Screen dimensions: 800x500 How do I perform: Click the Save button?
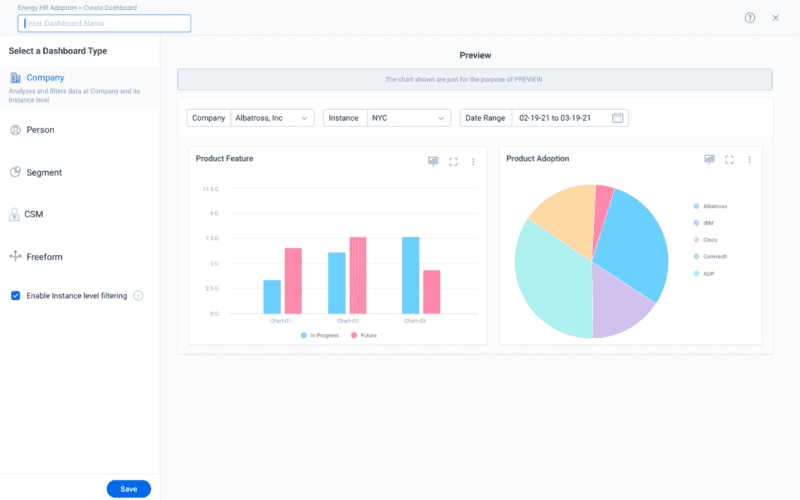tap(128, 489)
